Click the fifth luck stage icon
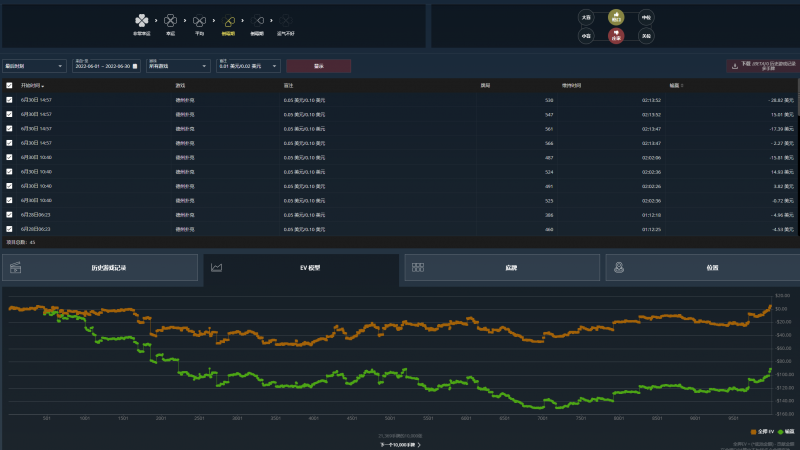Screen dimensions: 800x450 pyautogui.click(x=258, y=19)
